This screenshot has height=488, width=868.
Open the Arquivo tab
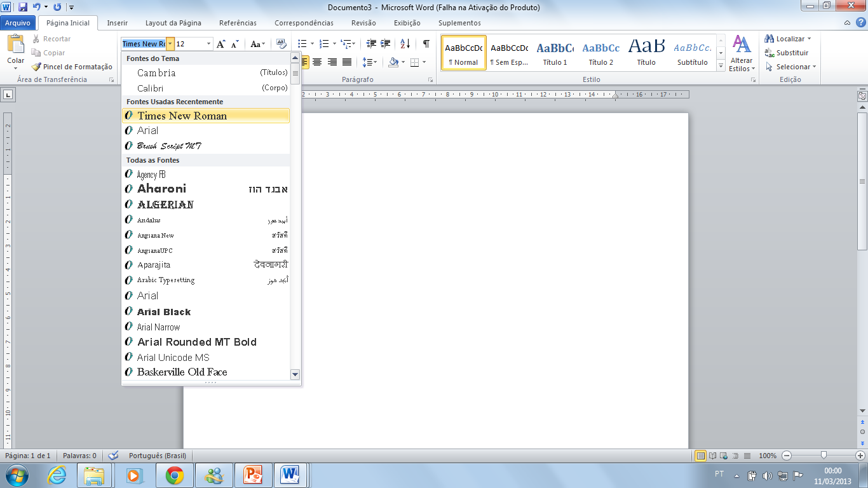click(18, 23)
